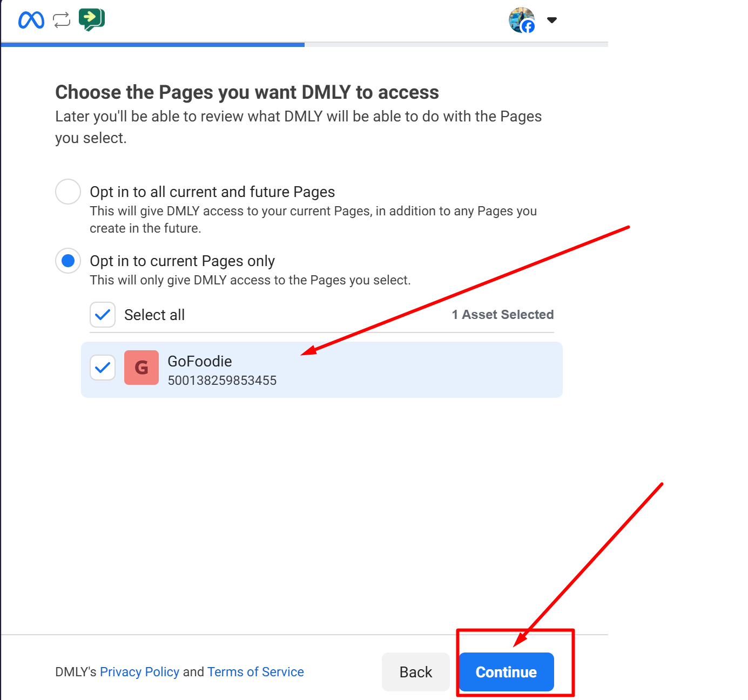Open the profile avatar with Facebook badge
The height and width of the screenshot is (700, 748).
click(522, 20)
